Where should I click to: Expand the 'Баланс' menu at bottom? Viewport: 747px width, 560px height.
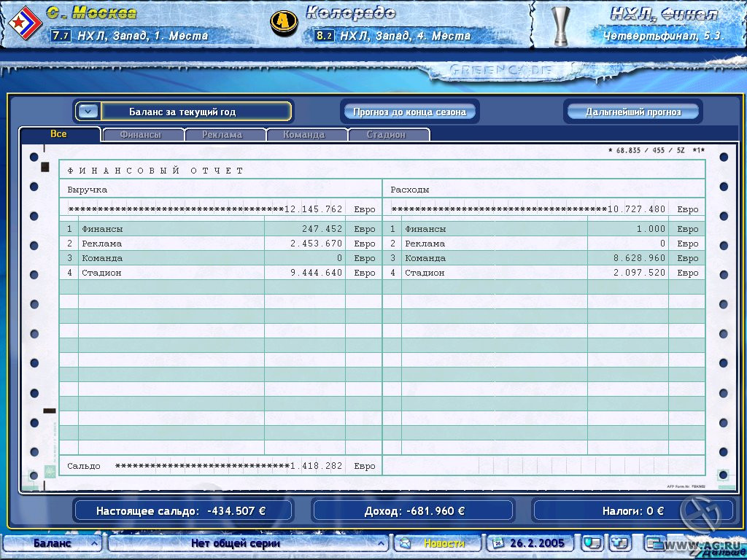[x=53, y=542]
